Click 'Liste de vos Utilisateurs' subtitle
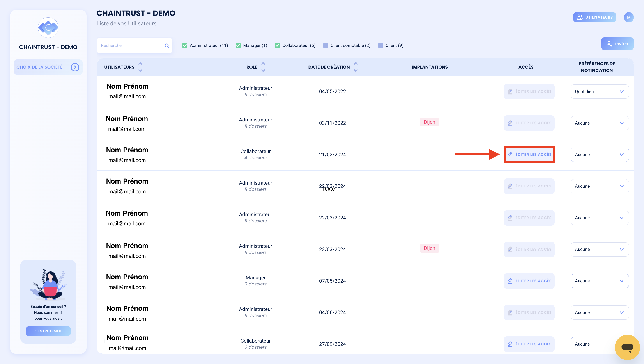644x364 pixels. 127,23
